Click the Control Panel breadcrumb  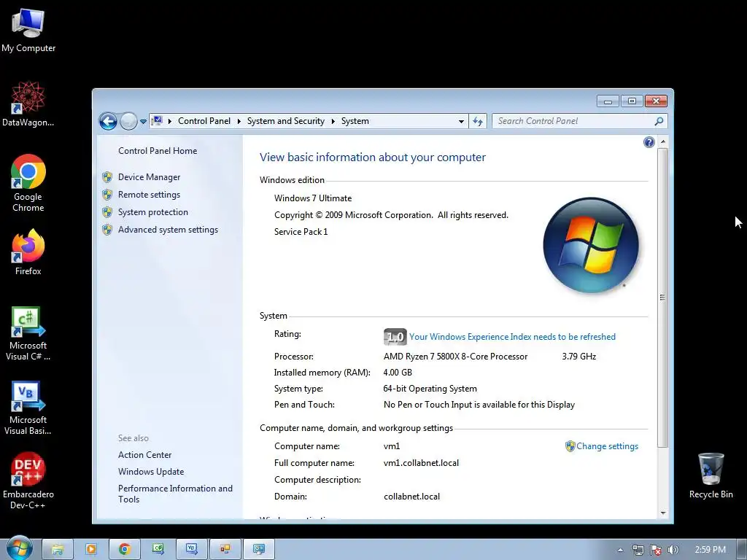[x=204, y=121]
